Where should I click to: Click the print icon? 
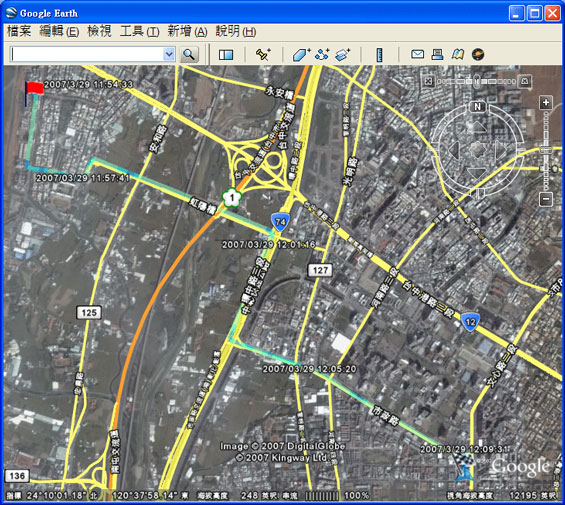pos(437,54)
